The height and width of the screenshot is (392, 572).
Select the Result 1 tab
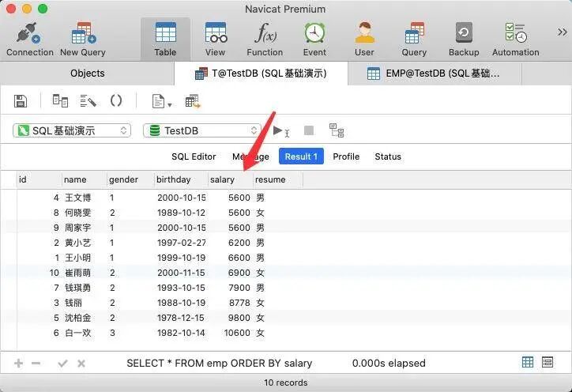tap(301, 156)
